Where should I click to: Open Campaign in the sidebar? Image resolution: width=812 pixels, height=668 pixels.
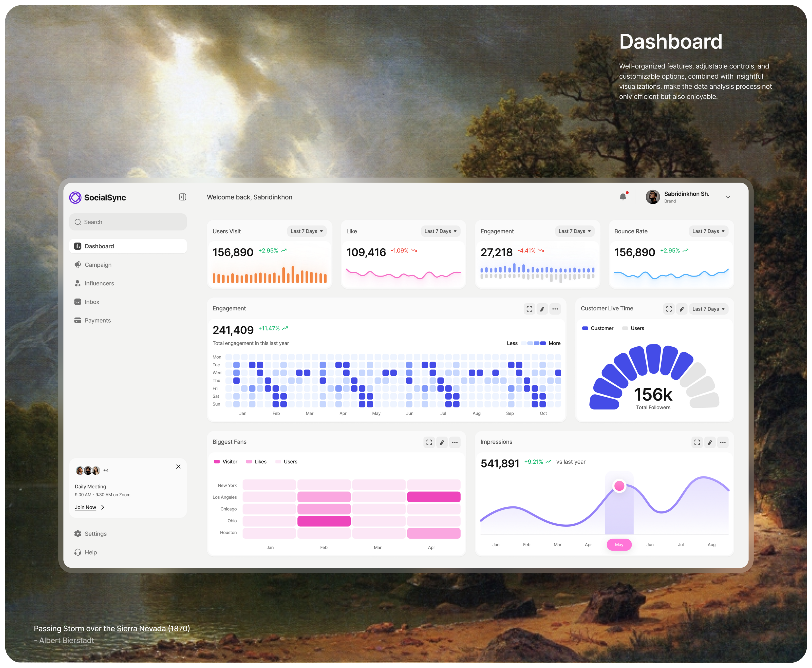click(x=98, y=265)
